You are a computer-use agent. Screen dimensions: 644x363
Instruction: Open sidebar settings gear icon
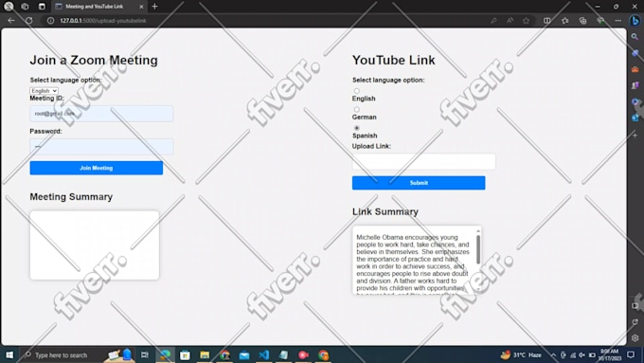click(635, 338)
